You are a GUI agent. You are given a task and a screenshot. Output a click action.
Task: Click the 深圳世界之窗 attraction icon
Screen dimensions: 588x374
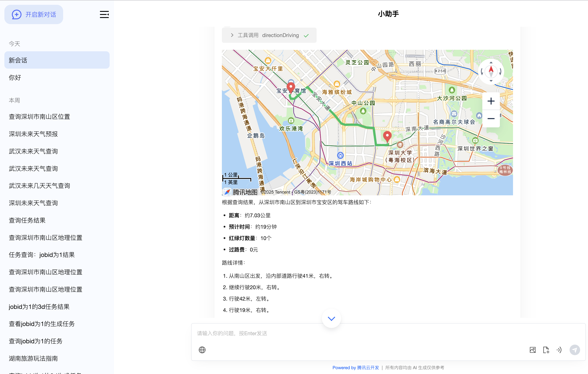pos(475,140)
